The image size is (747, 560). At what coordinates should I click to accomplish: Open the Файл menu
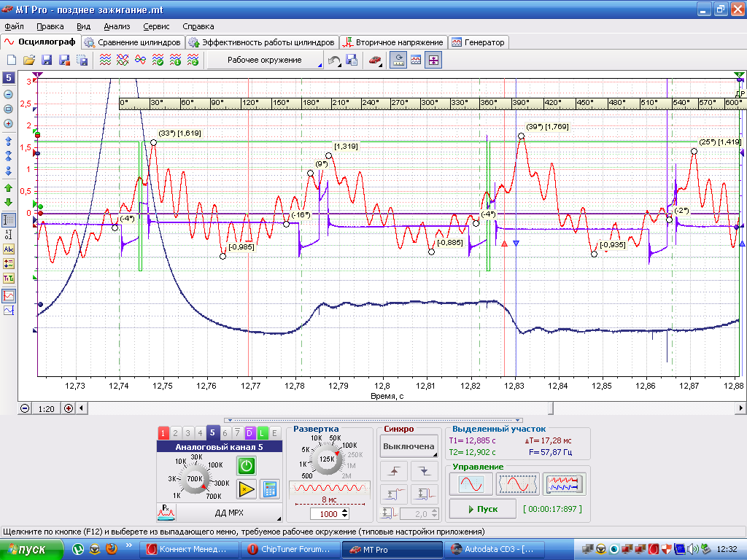pyautogui.click(x=15, y=27)
